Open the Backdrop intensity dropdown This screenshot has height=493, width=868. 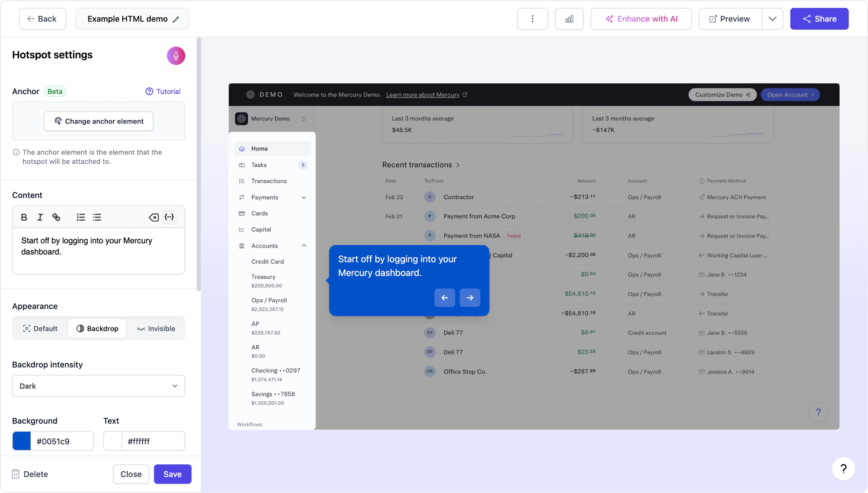(x=99, y=386)
